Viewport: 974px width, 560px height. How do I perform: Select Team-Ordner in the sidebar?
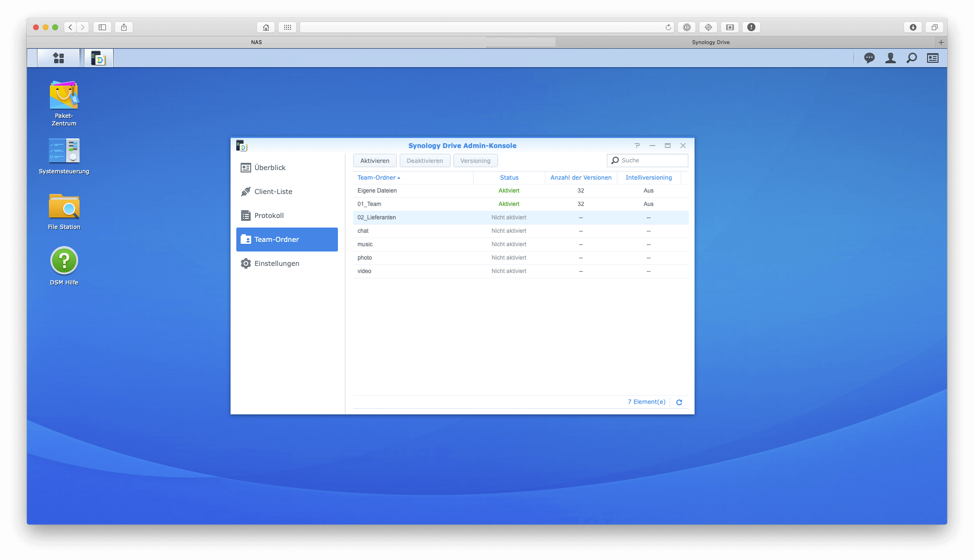tap(287, 240)
